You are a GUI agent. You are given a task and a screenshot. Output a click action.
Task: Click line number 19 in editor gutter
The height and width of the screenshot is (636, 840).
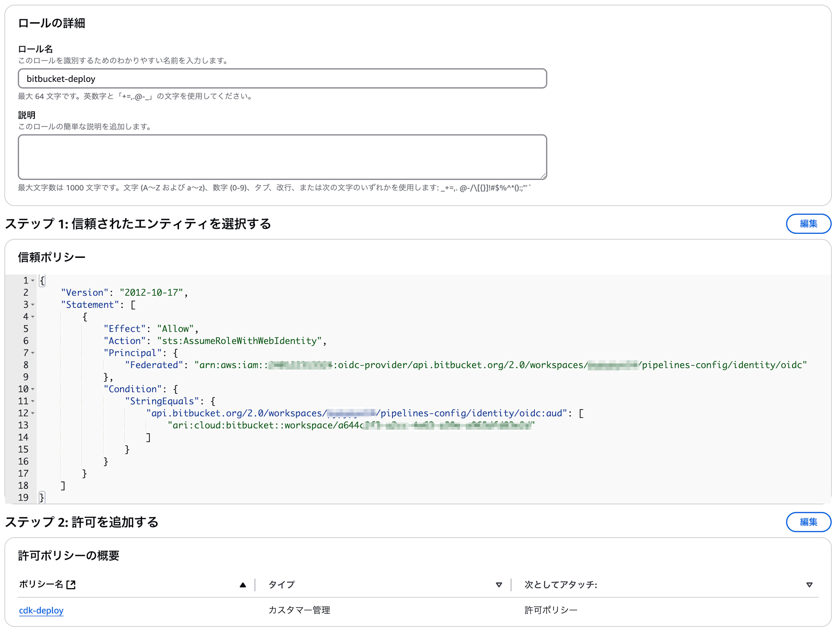pos(23,498)
